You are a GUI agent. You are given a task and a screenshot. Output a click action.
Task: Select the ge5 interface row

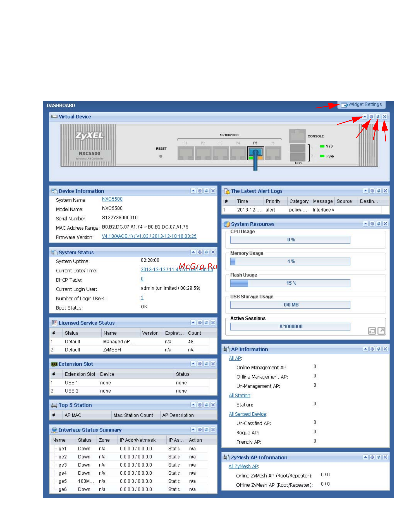(x=129, y=481)
